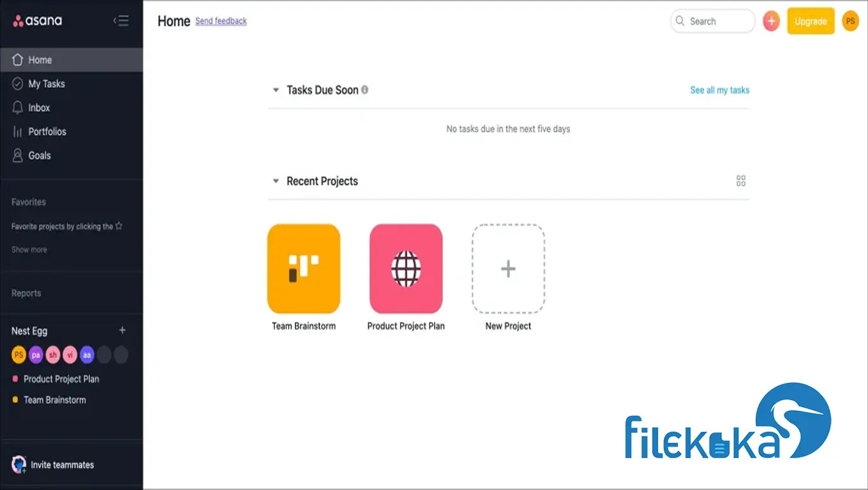This screenshot has width=868, height=490.
Task: Click the Invite teammates avatar icon
Action: click(19, 464)
